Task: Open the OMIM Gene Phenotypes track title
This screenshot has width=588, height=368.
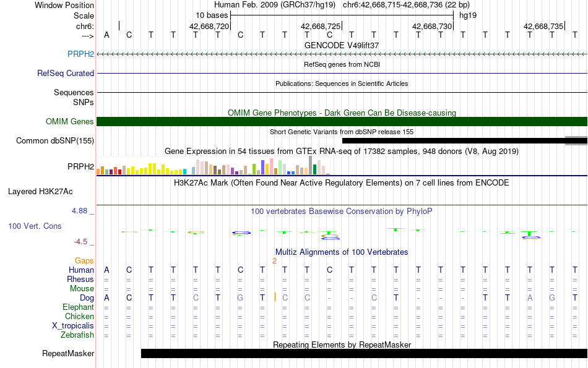Action: tap(342, 113)
